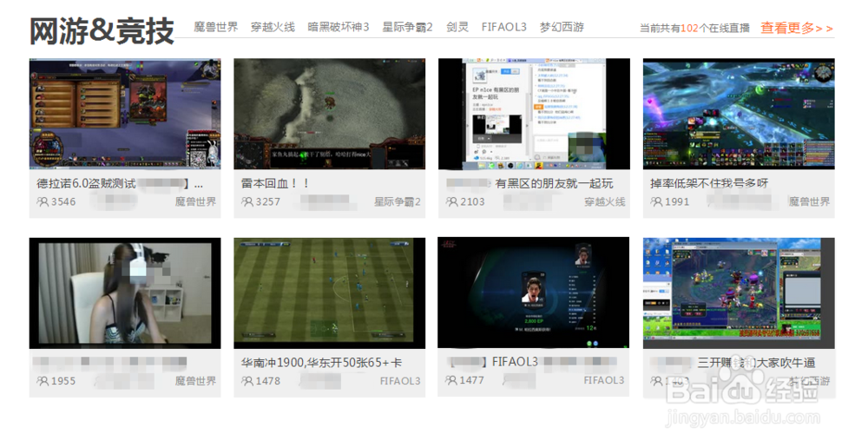868x447 pixels.
Task: Click the 查看更多>> link
Action: tap(797, 28)
